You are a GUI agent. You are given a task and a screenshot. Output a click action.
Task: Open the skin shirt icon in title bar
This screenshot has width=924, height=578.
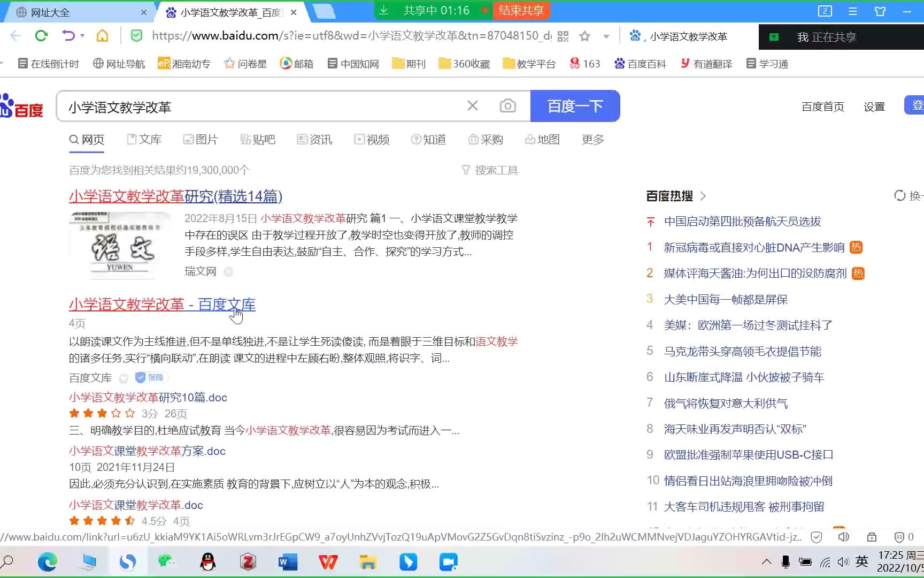[x=880, y=11]
